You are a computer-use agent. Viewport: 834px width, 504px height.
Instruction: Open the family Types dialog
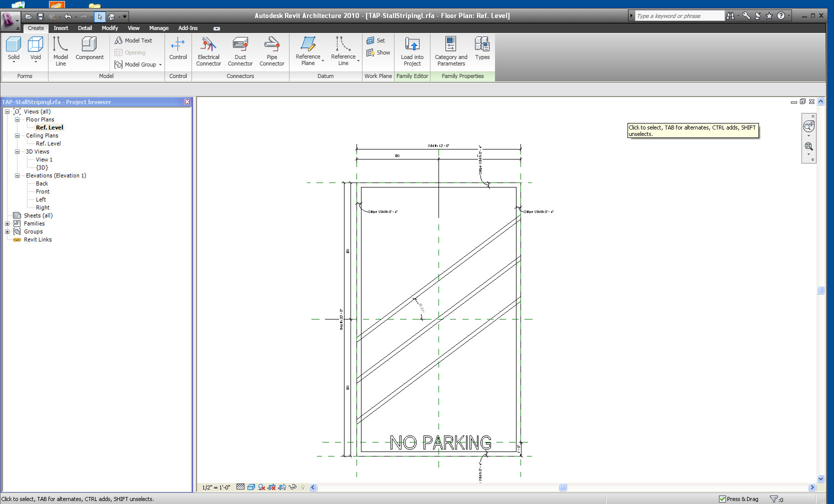[482, 49]
